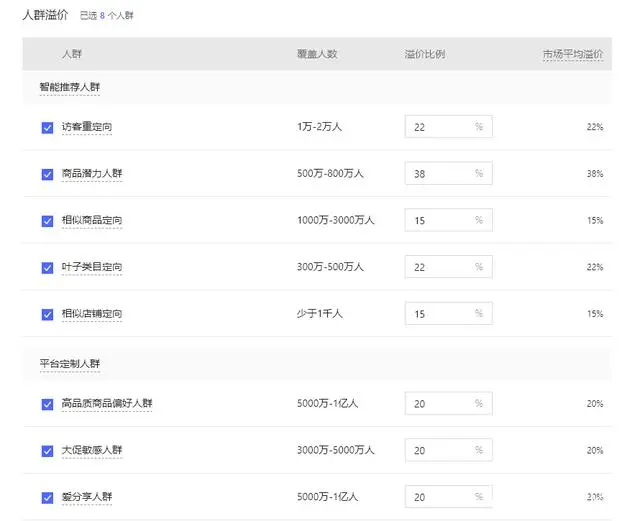
Task: Click the 人群 column header
Action: click(72, 54)
